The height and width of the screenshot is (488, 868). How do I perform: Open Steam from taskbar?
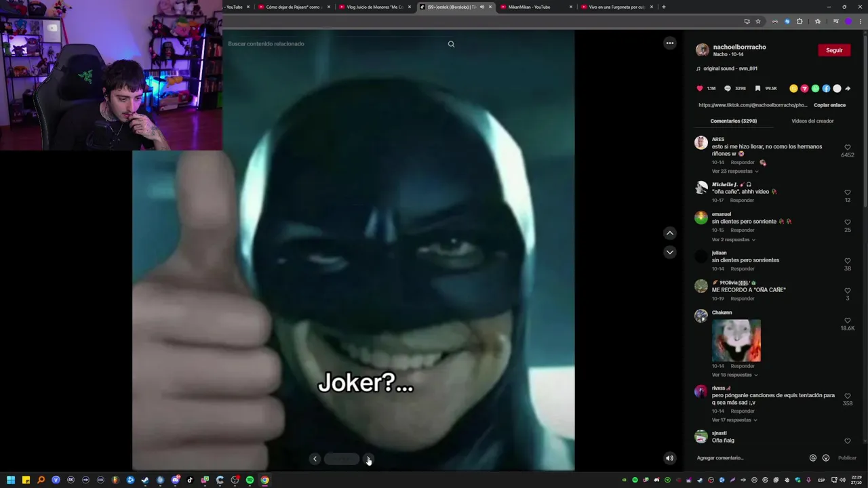(145, 480)
